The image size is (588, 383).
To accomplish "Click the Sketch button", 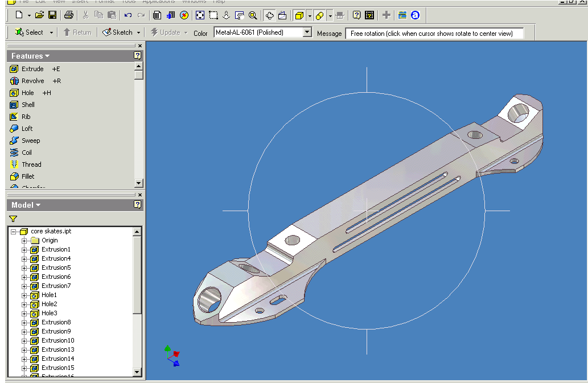I will pos(118,32).
